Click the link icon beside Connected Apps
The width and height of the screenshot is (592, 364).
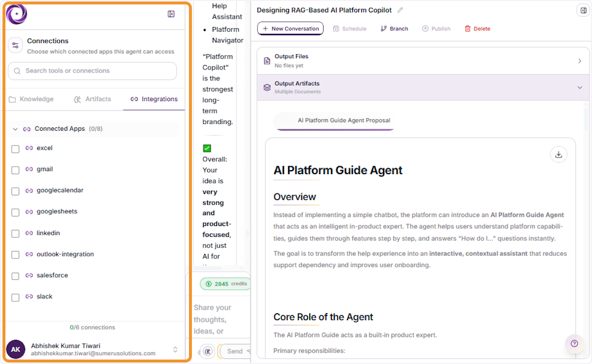click(27, 129)
